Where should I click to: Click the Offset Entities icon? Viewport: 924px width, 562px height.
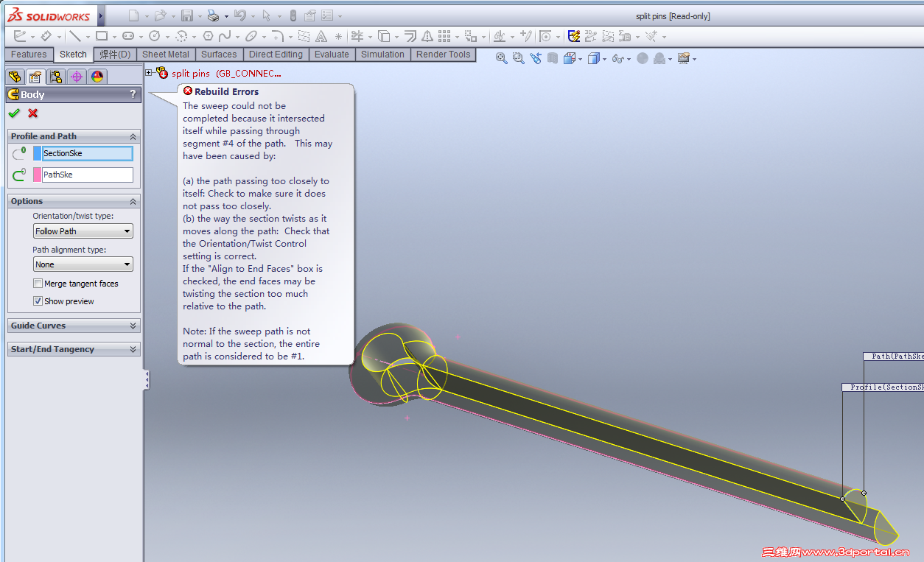coord(410,36)
